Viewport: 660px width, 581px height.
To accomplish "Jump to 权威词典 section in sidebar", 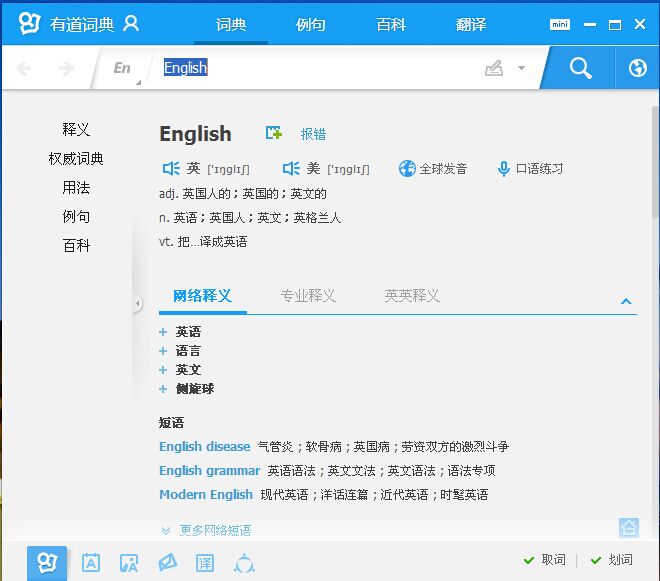I will [76, 158].
